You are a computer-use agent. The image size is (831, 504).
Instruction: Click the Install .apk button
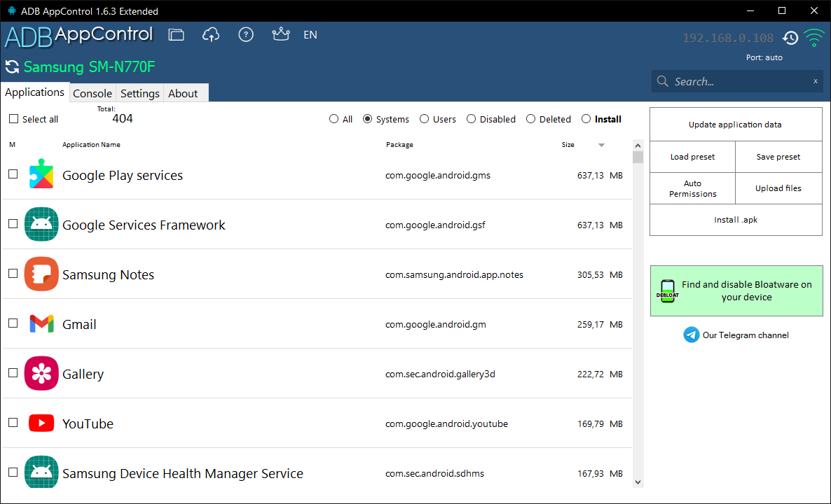coord(736,220)
